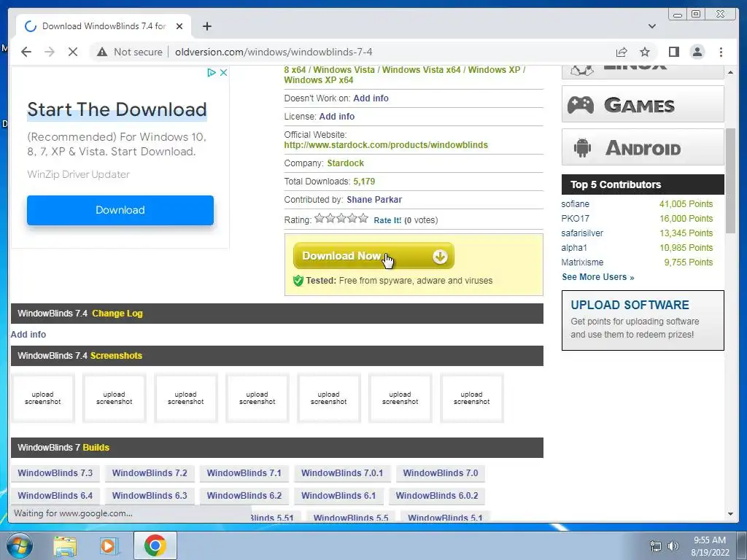
Task: Bookmark this page with the star icon
Action: 645,52
